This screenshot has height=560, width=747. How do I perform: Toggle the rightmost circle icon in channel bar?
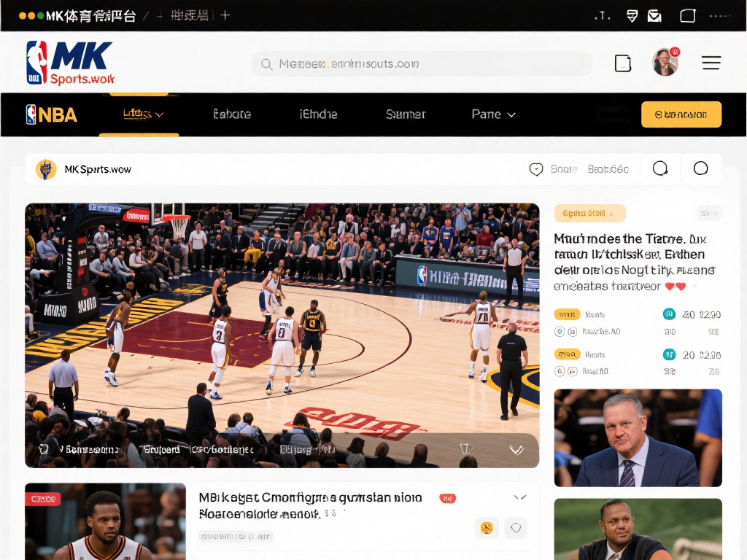tap(700, 169)
